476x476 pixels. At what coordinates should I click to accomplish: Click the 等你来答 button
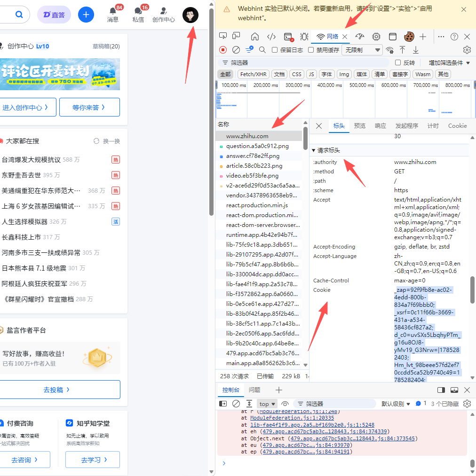click(90, 107)
